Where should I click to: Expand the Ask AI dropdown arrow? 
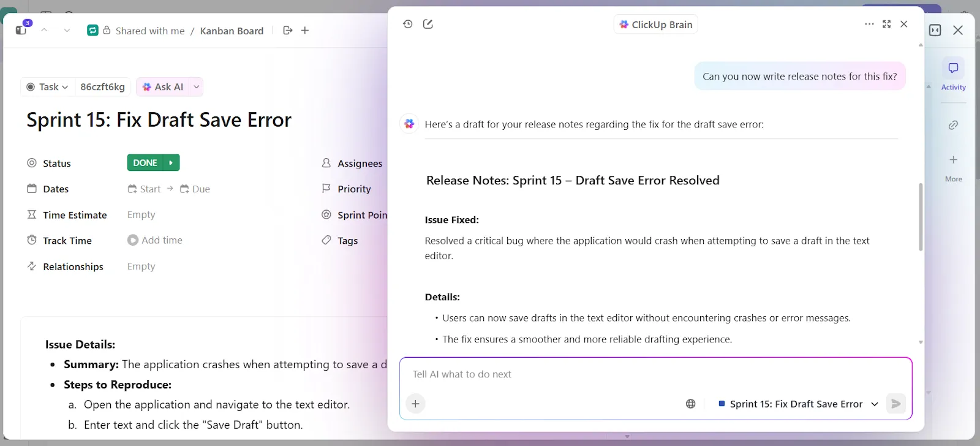pos(196,87)
